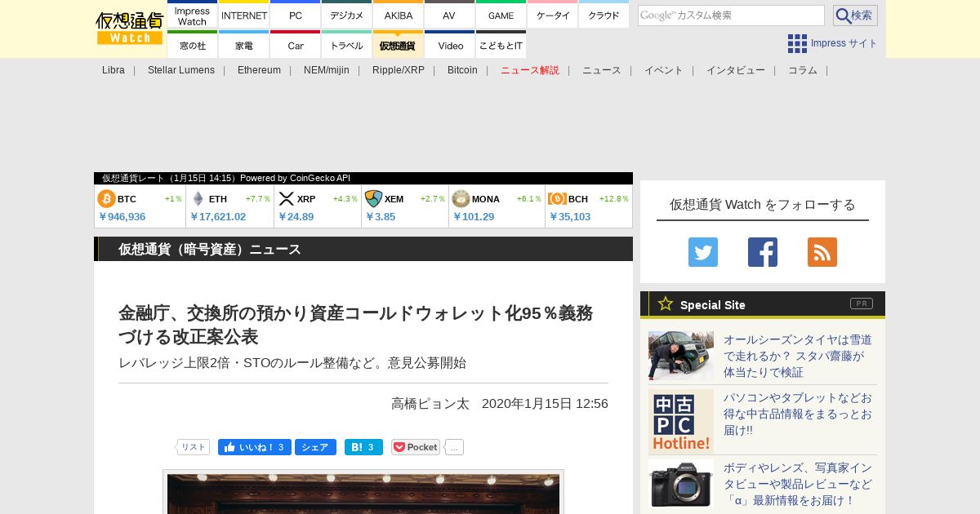Go to the Stellar Lumens category link
980x514 pixels.
(181, 70)
